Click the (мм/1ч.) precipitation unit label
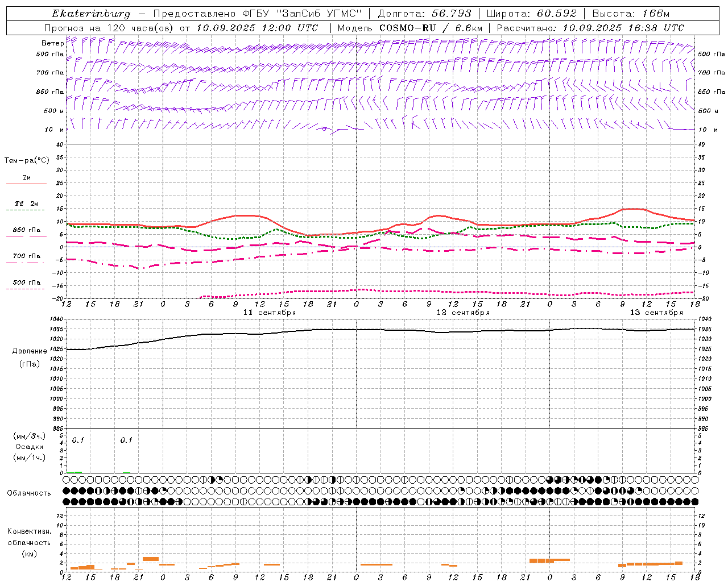Viewport: 728px width, 582px height. [x=30, y=458]
